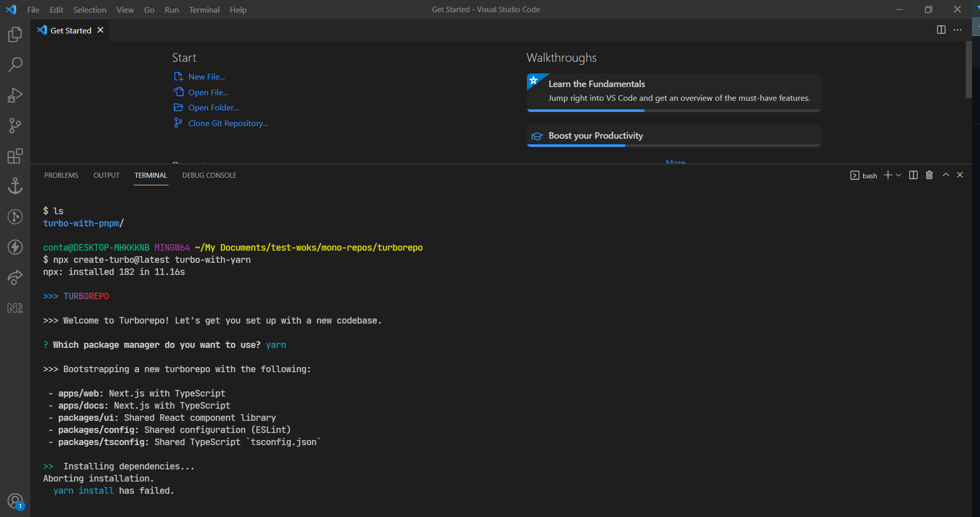This screenshot has width=980, height=517.
Task: Toggle the editor split layout
Action: click(941, 30)
